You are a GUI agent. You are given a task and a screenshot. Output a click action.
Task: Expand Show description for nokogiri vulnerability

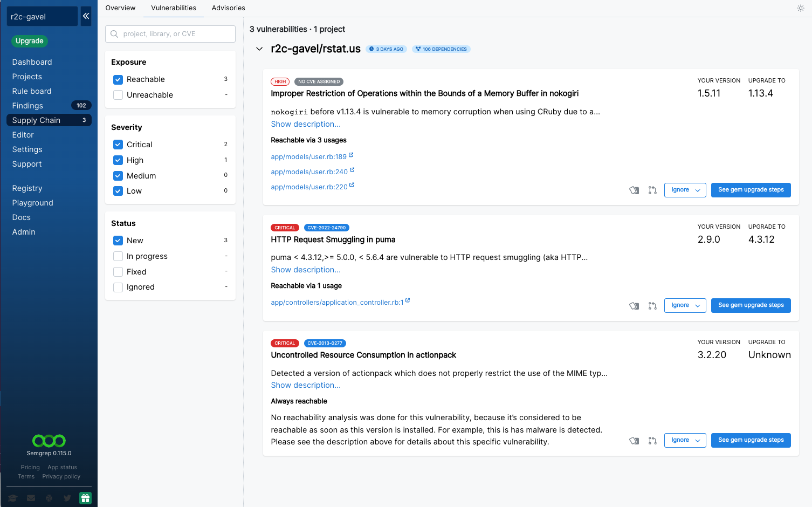[x=306, y=124]
